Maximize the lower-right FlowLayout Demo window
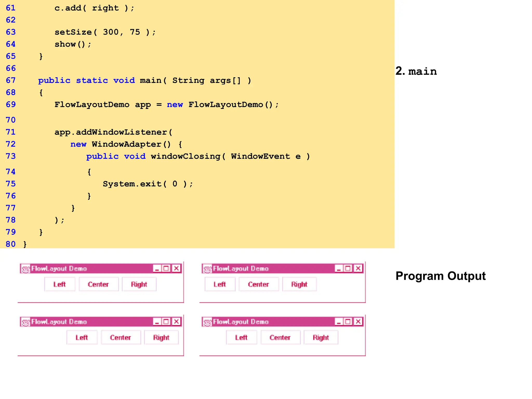 point(348,322)
